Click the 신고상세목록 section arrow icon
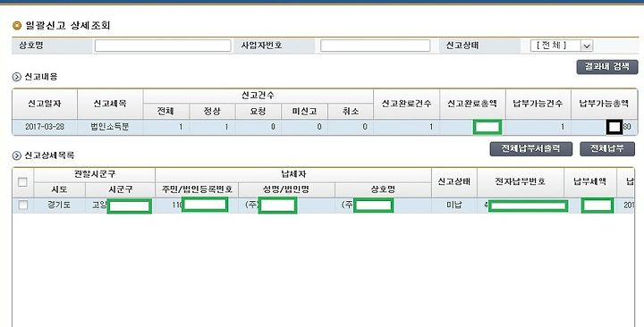The width and height of the screenshot is (644, 327). [x=17, y=155]
